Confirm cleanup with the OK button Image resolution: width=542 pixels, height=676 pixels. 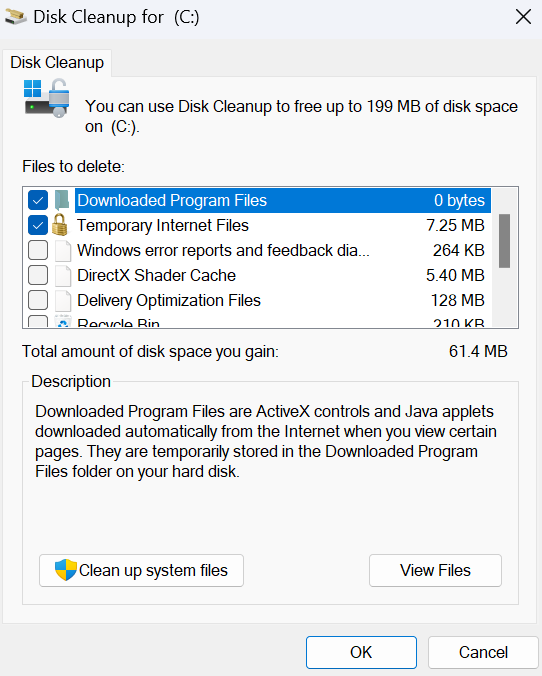(361, 652)
